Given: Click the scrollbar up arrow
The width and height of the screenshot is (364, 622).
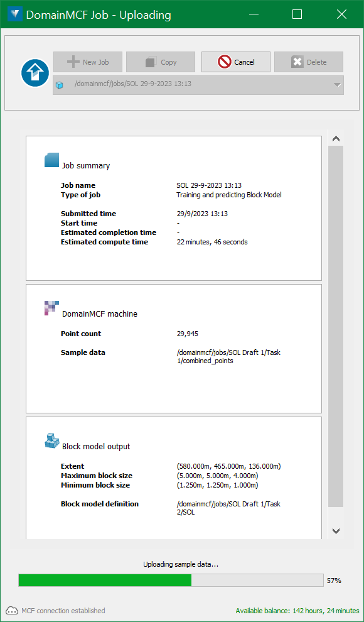Looking at the screenshot, I should pyautogui.click(x=336, y=138).
